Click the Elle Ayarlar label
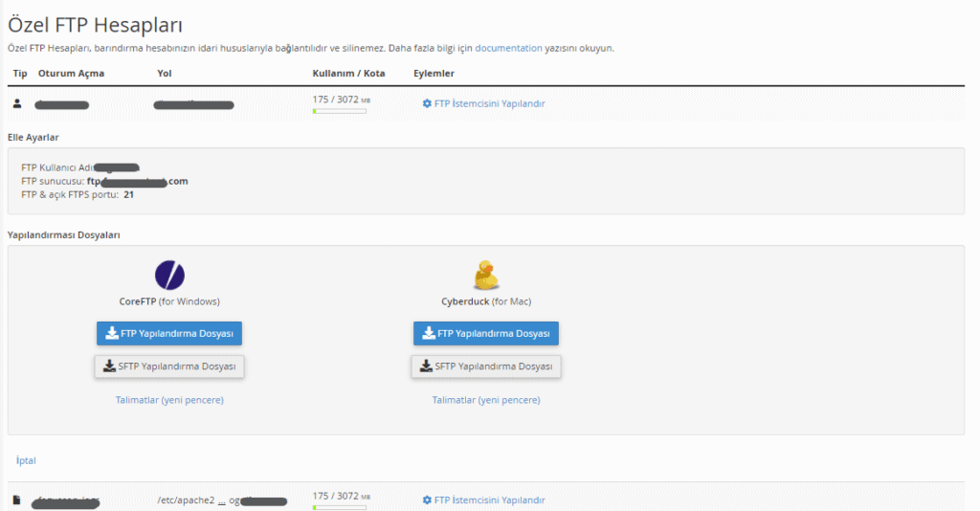This screenshot has width=980, height=511. click(33, 138)
